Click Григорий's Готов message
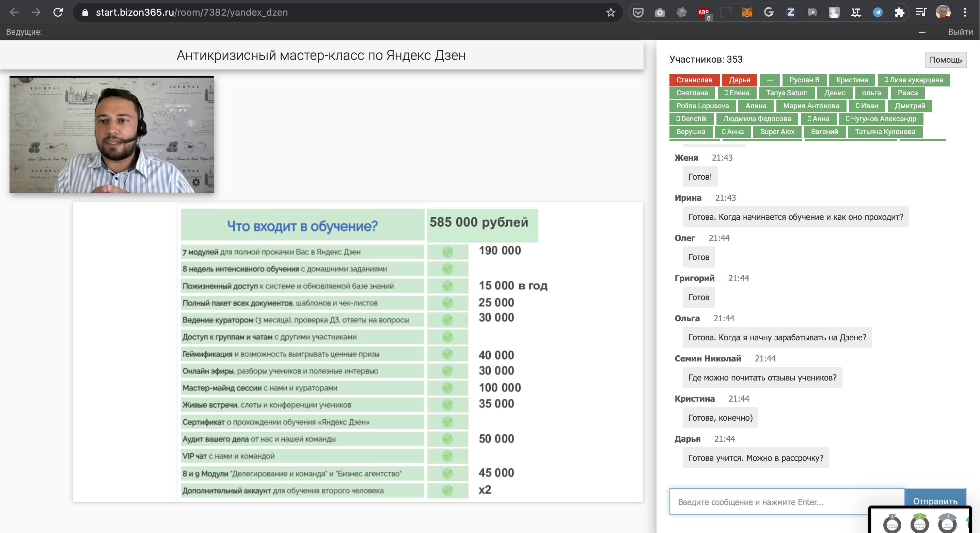Viewport: 980px width, 533px height. (698, 297)
